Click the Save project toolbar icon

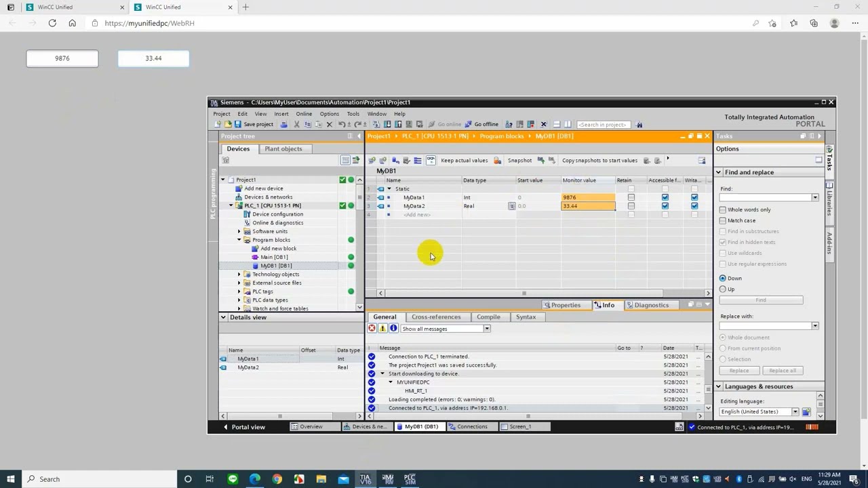pyautogui.click(x=237, y=124)
